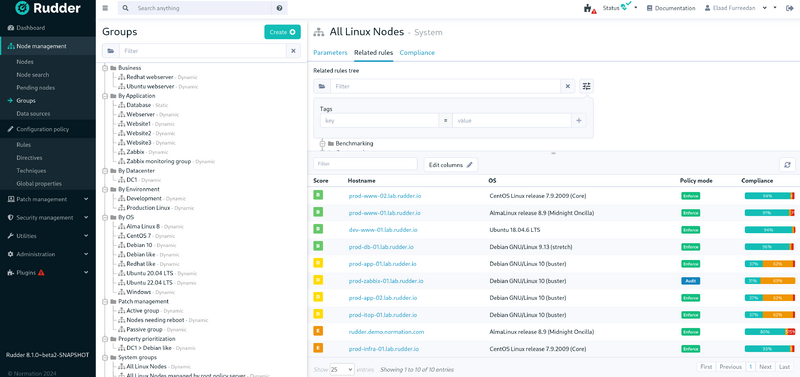Image resolution: width=800 pixels, height=377 pixels.
Task: Click the Audit badge for prod-zabbix-01
Action: [690, 281]
